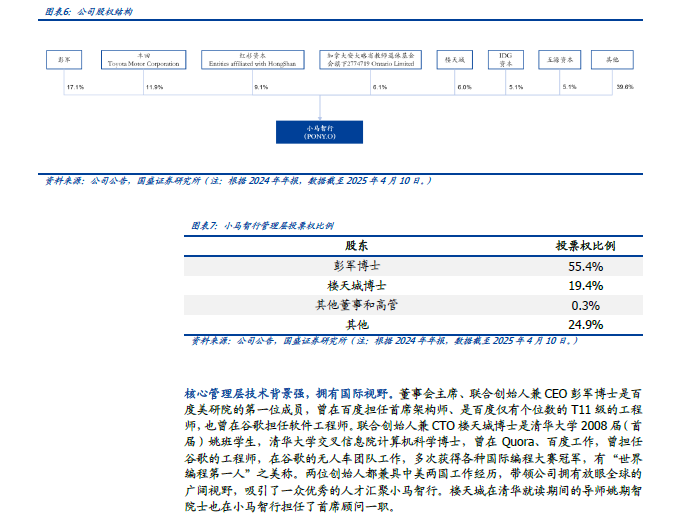The width and height of the screenshot is (677, 519).
Task: Click the Toyota Motor Corporation box
Action: (x=143, y=60)
